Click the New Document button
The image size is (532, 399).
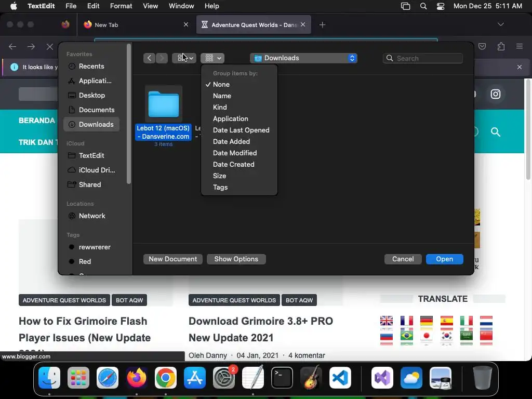[x=172, y=259]
